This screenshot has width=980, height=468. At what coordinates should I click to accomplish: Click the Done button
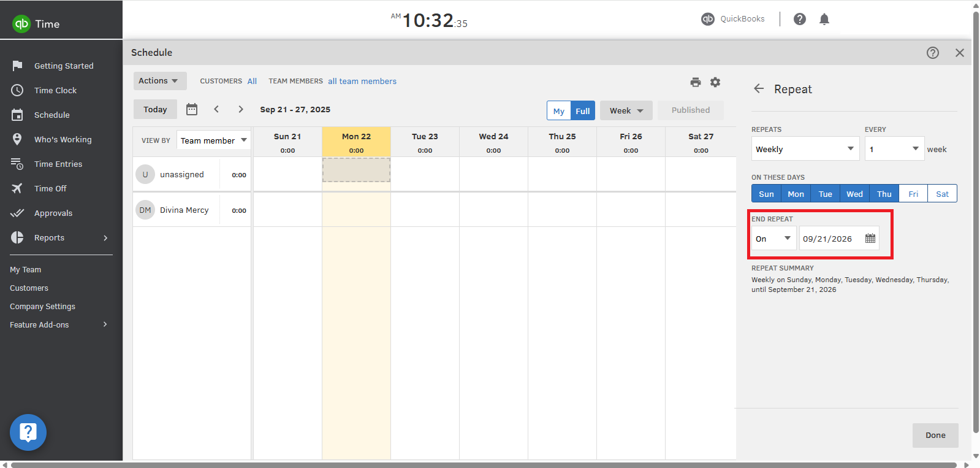click(935, 435)
